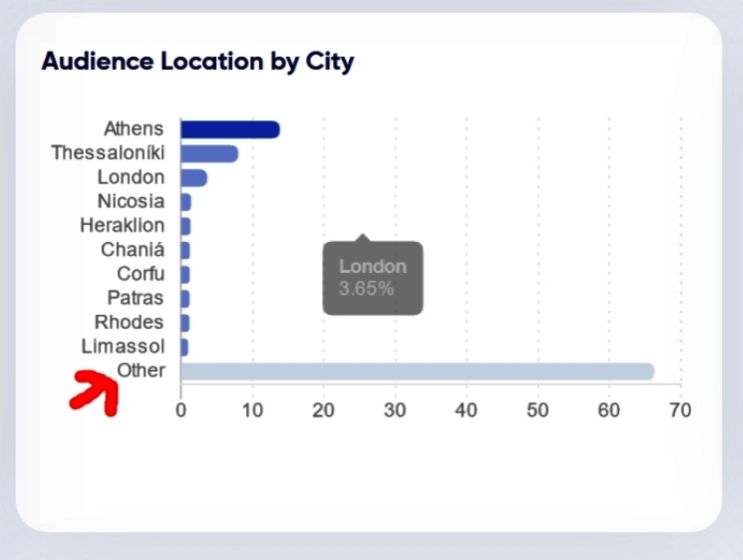
Task: Click the Athens city label
Action: pos(134,128)
